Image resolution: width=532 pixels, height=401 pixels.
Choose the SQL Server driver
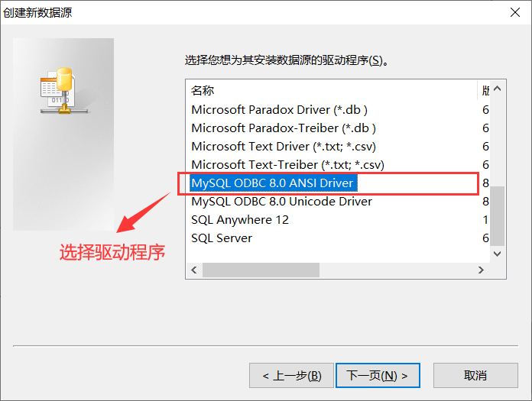point(222,238)
